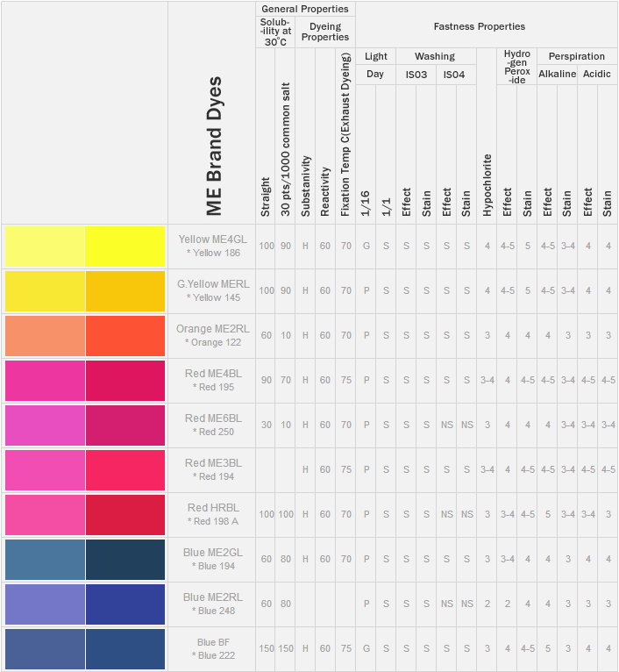Image resolution: width=619 pixels, height=672 pixels.
Task: Click the light G.Yellow MERL swatch
Action: coord(45,291)
